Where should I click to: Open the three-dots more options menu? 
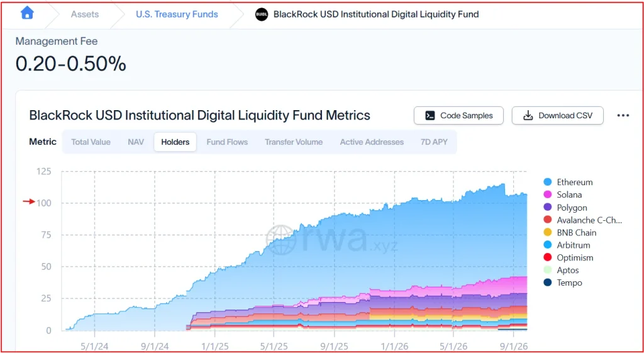(x=623, y=116)
